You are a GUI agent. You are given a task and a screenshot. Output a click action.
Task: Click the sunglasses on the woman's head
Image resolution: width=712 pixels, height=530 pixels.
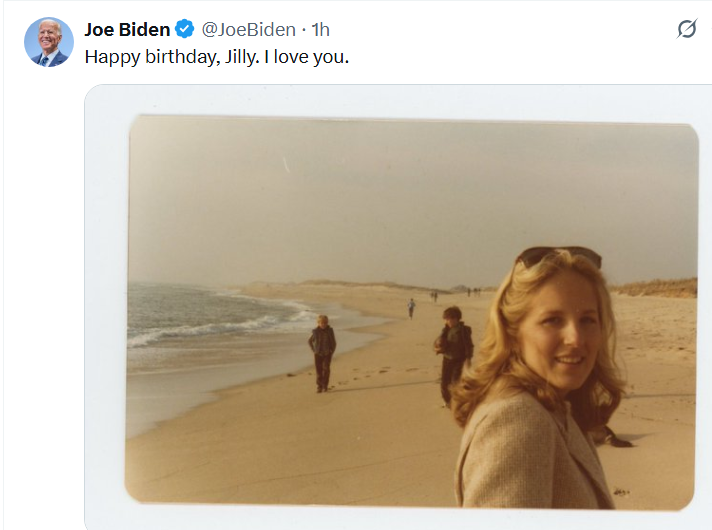point(559,255)
